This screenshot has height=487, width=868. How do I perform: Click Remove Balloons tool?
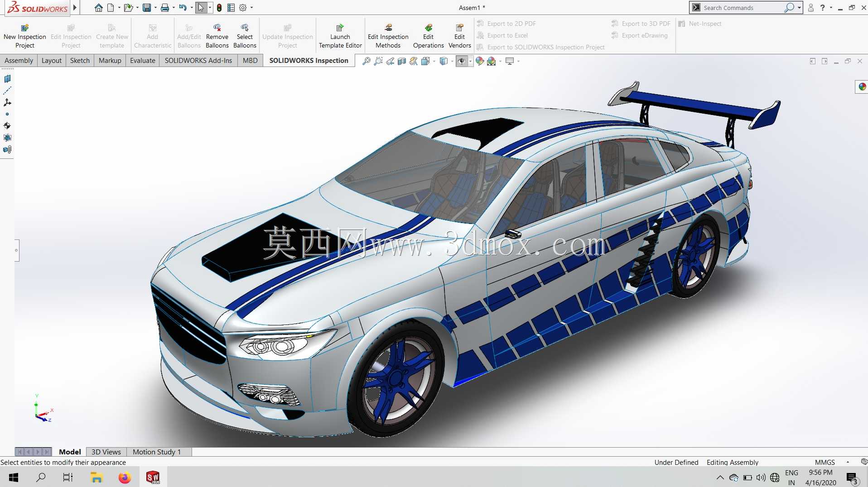(x=217, y=36)
